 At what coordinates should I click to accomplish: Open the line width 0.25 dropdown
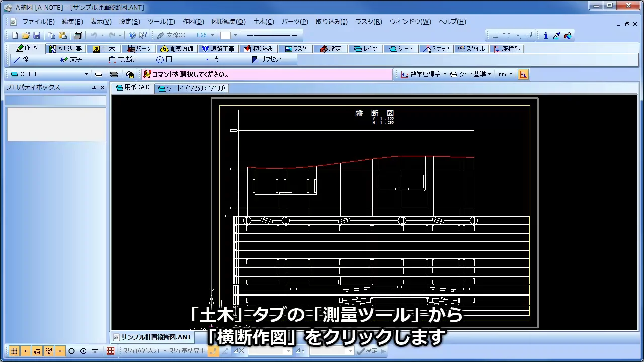pyautogui.click(x=213, y=35)
